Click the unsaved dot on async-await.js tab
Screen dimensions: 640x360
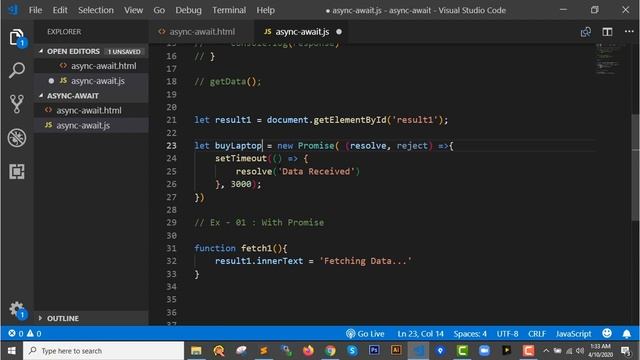pyautogui.click(x=339, y=31)
